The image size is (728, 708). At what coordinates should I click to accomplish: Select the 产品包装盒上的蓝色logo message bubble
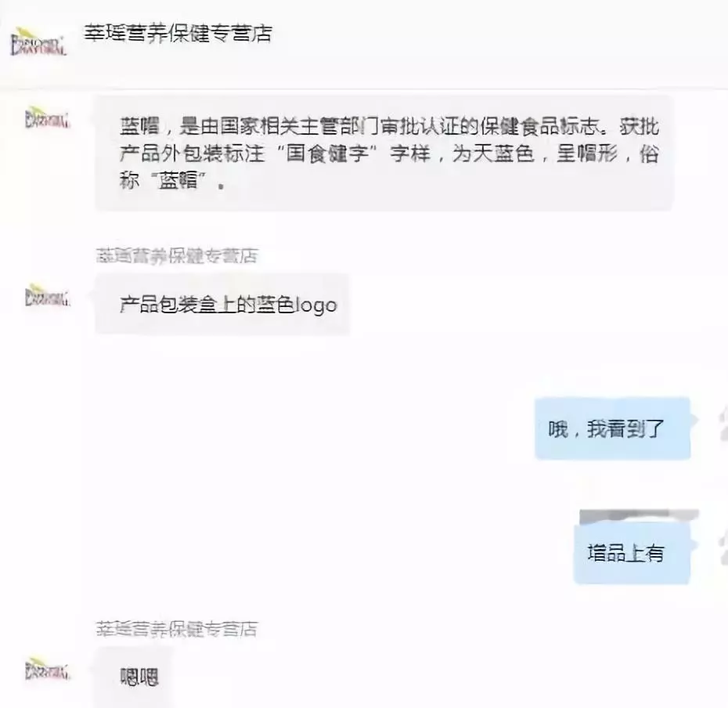point(222,305)
